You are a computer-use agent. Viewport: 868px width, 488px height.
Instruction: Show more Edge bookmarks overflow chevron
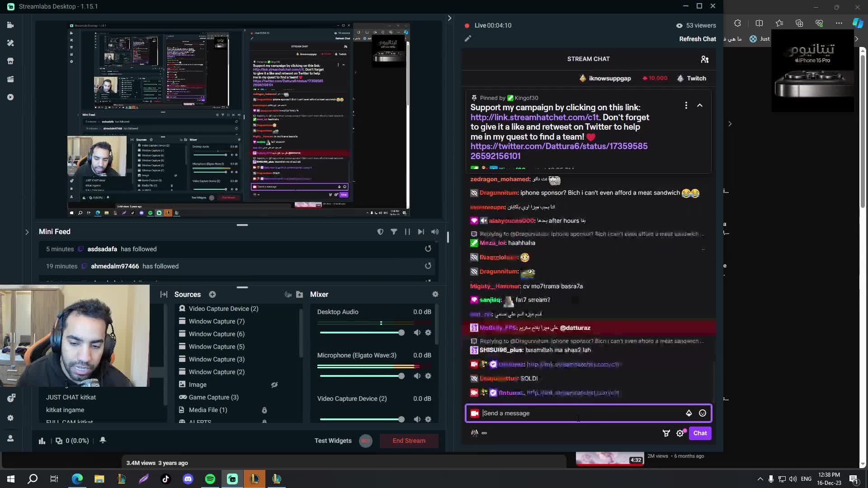click(856, 39)
